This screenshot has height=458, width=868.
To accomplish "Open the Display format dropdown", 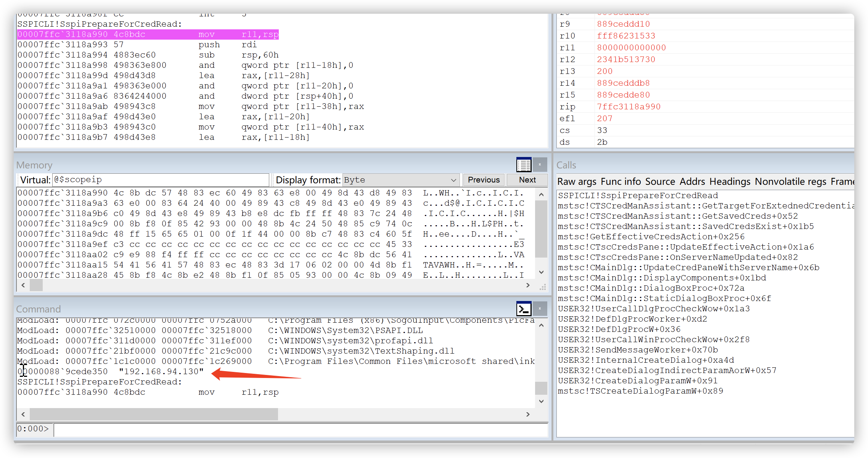I will click(x=400, y=180).
